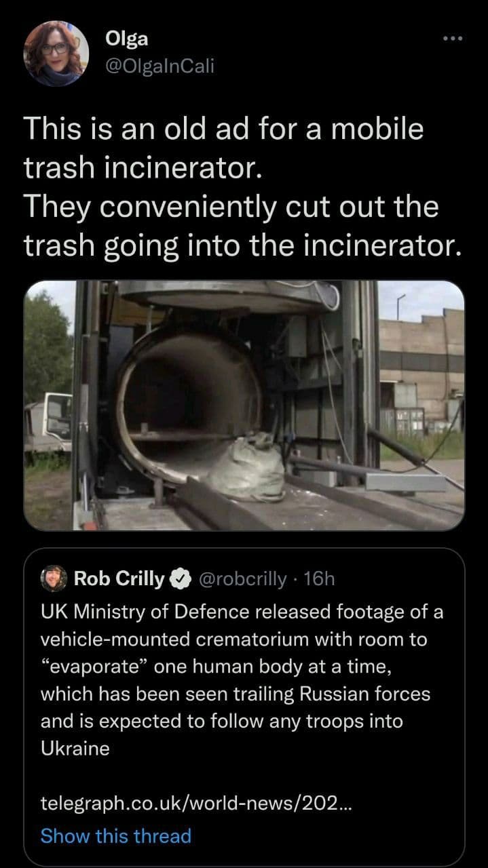Select the display name Olga
Image resolution: width=488 pixels, height=868 pixels.
click(128, 39)
